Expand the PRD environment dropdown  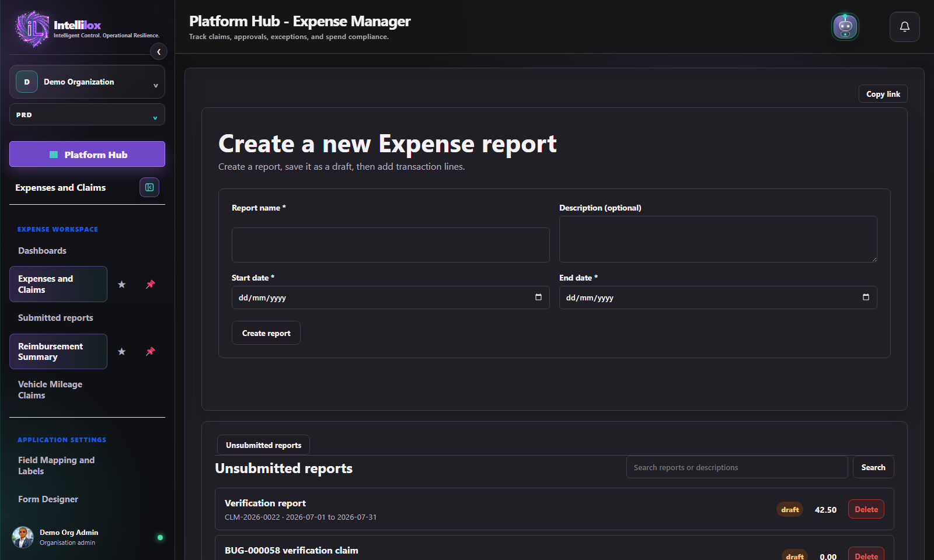click(x=87, y=115)
